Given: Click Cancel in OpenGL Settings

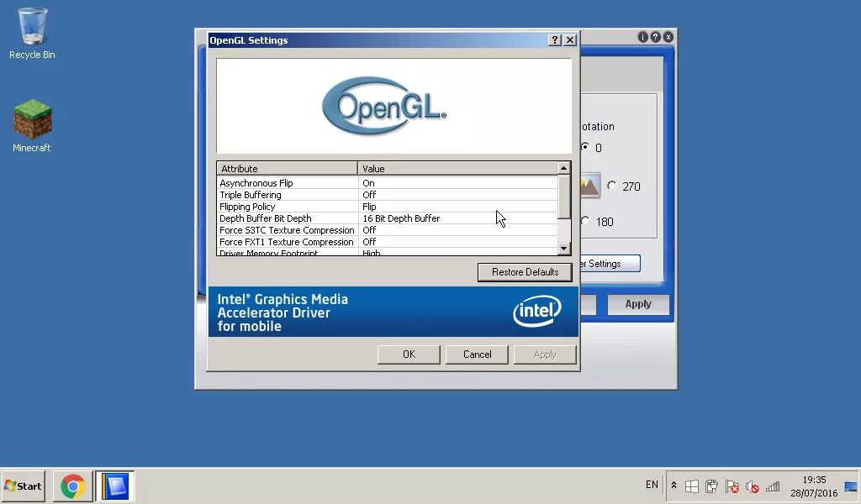Looking at the screenshot, I should pos(478,354).
